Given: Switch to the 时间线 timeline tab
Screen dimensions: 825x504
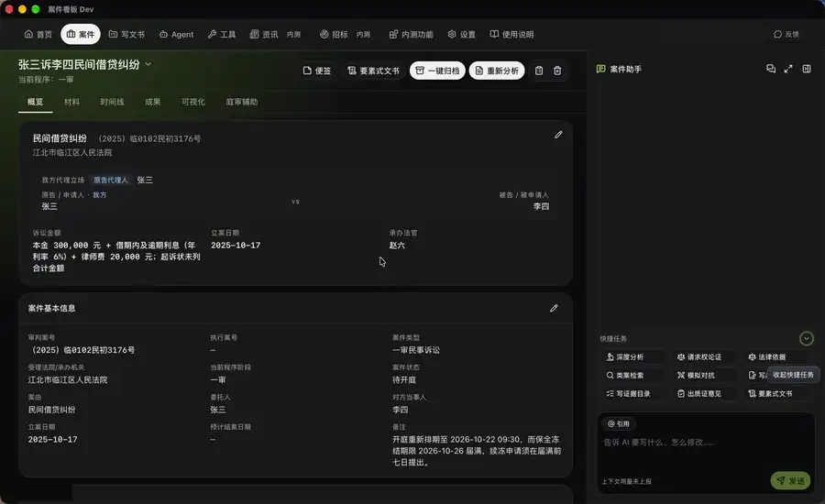Looking at the screenshot, I should point(112,102).
